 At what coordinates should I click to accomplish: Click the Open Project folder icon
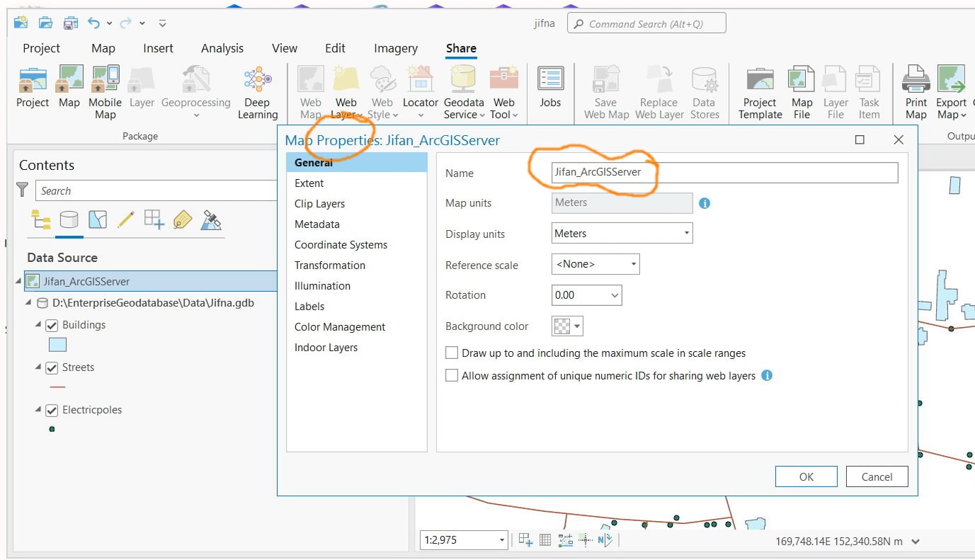[45, 23]
